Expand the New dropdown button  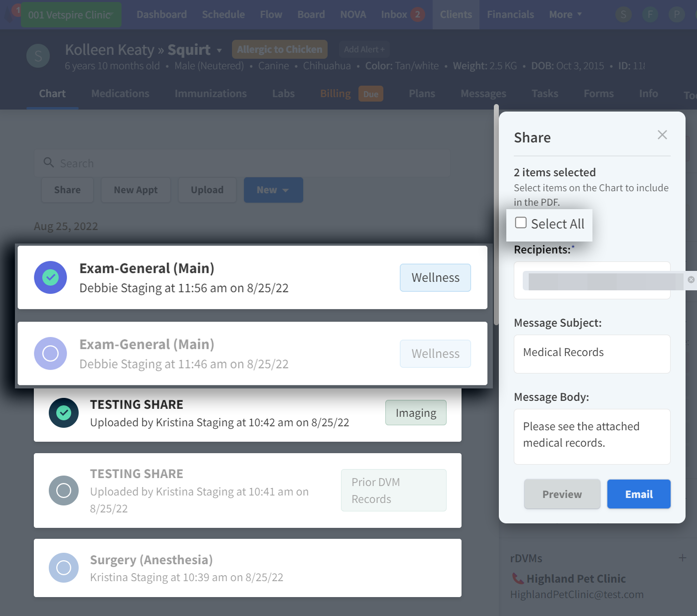tap(273, 190)
